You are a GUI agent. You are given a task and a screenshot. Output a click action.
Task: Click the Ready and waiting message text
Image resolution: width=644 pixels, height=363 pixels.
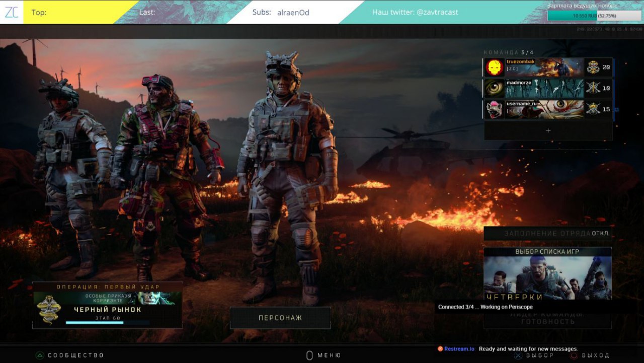coord(528,349)
